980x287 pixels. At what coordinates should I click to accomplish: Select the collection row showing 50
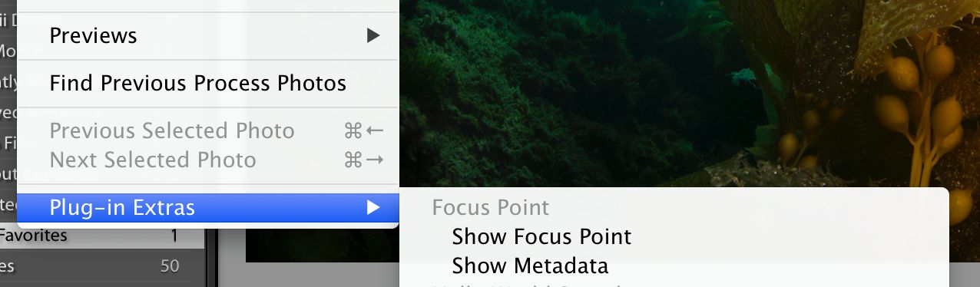point(102,266)
